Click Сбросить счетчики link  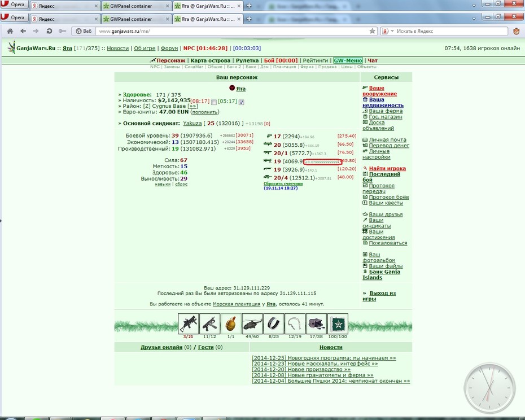click(283, 183)
